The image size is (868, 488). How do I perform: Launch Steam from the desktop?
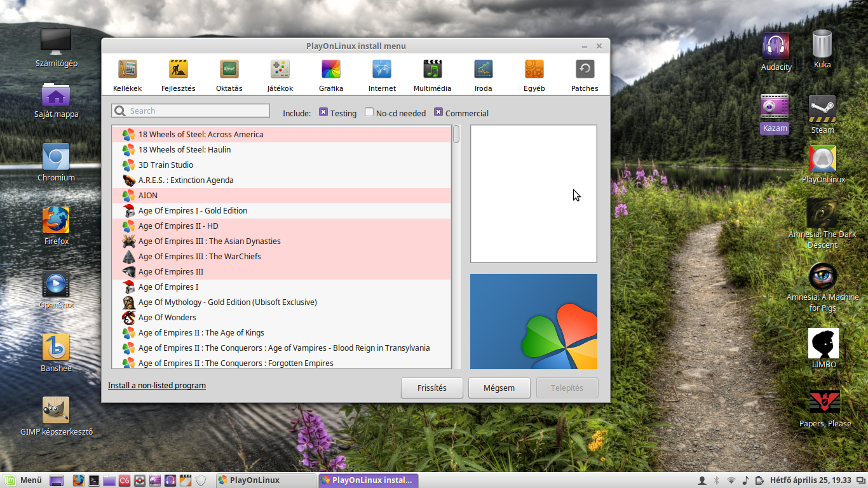click(x=822, y=114)
